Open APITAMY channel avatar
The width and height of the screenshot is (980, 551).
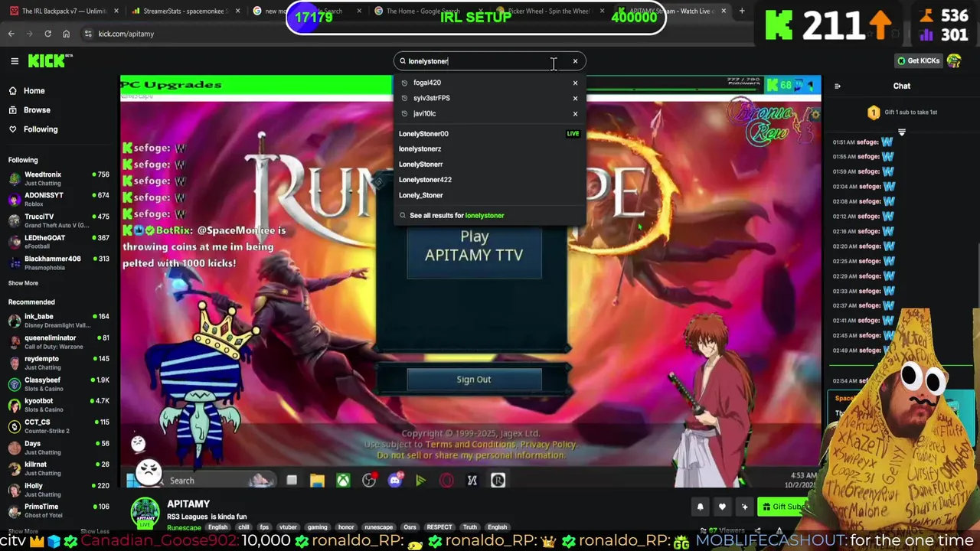tap(145, 513)
